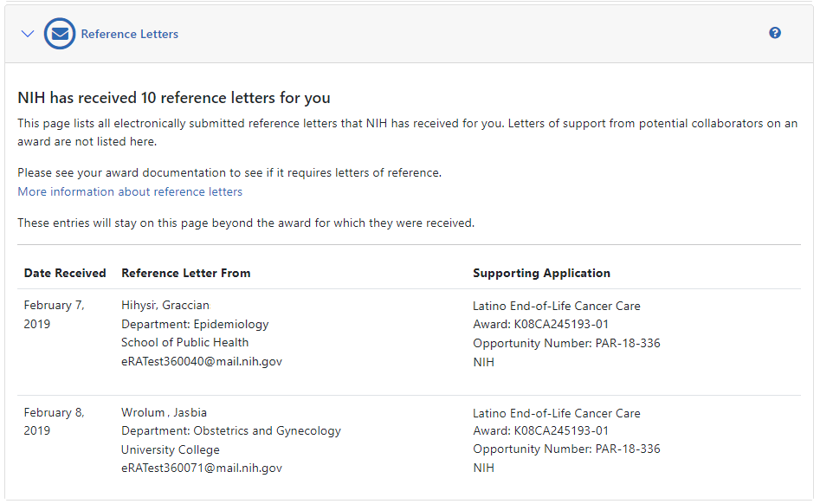Click Department: Obstetrics and Gynecology text
This screenshot has height=504, width=833.
click(x=231, y=431)
